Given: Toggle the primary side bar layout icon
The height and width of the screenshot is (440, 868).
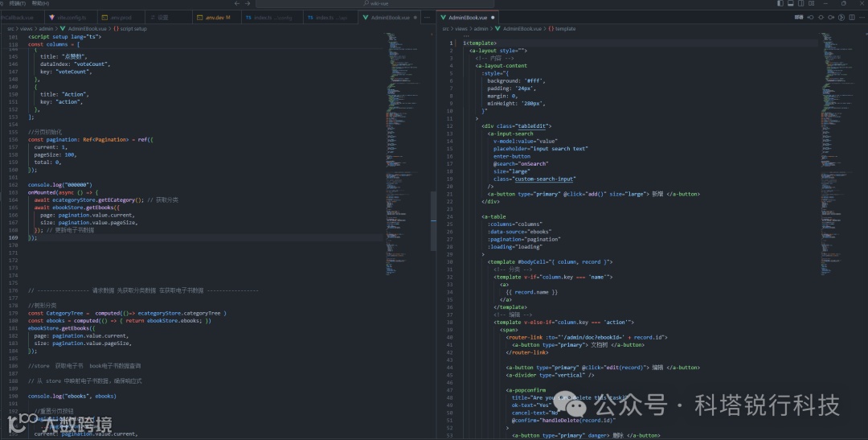Looking at the screenshot, I should 780,3.
